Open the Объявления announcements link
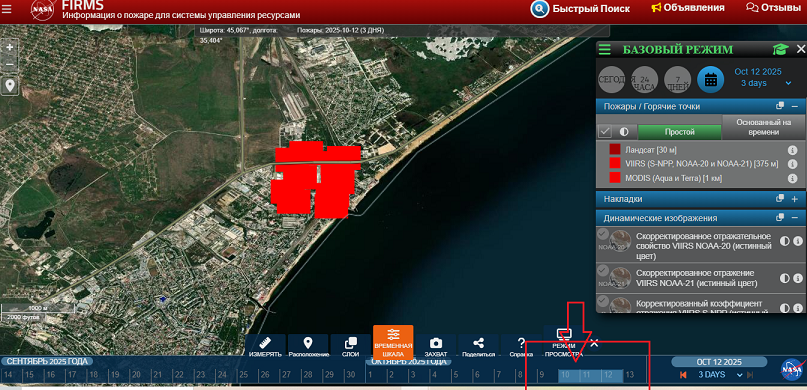 pos(688,8)
